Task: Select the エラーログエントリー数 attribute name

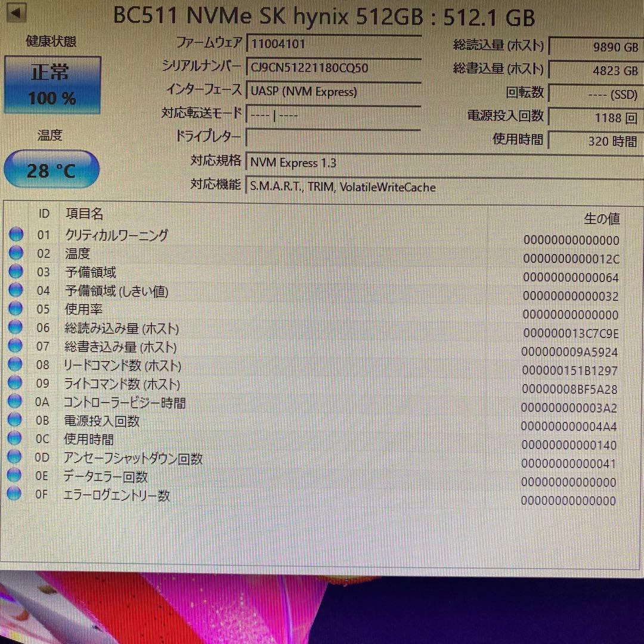Action: click(116, 495)
